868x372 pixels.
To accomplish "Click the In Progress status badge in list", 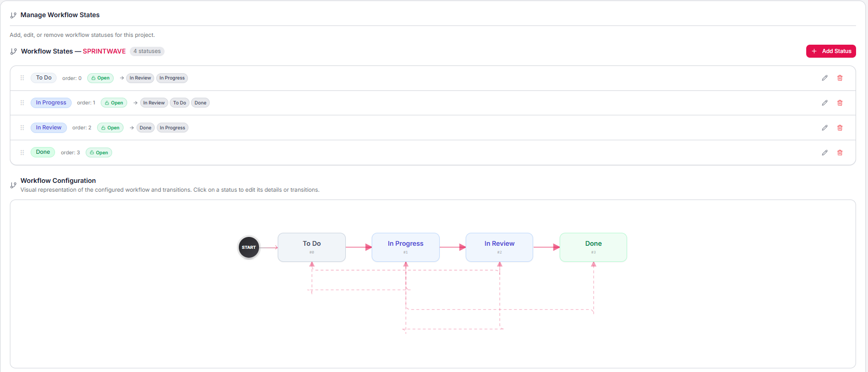I will 51,103.
